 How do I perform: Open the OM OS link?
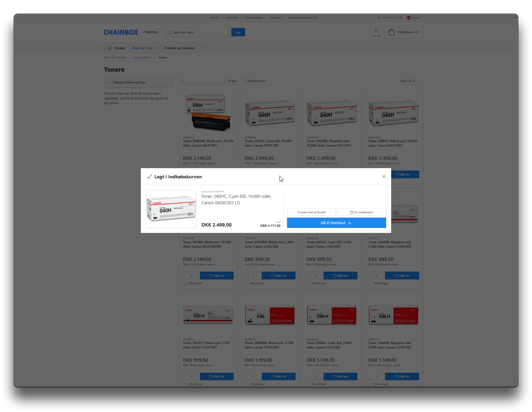point(214,18)
